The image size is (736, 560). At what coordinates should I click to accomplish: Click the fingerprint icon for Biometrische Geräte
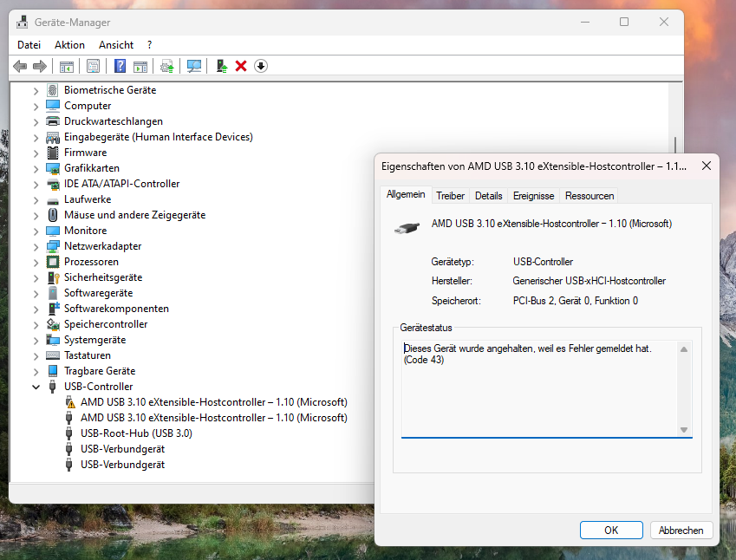(x=53, y=90)
